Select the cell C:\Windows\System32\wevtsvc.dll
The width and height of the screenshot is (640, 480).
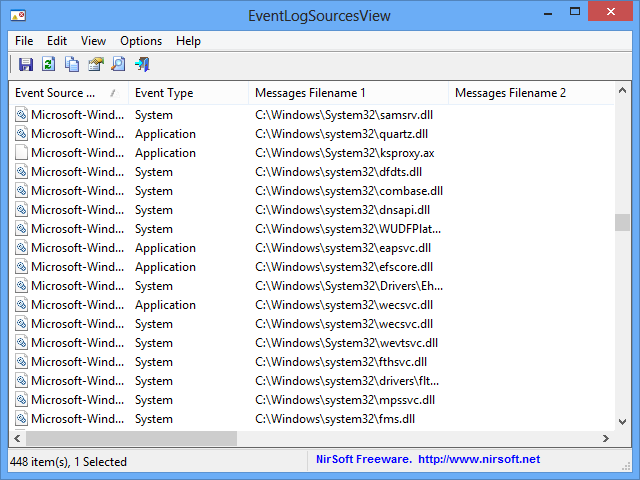347,343
